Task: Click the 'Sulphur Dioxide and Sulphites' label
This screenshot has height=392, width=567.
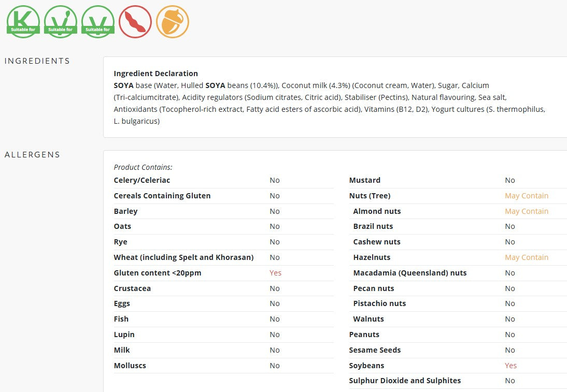Action: coord(405,381)
